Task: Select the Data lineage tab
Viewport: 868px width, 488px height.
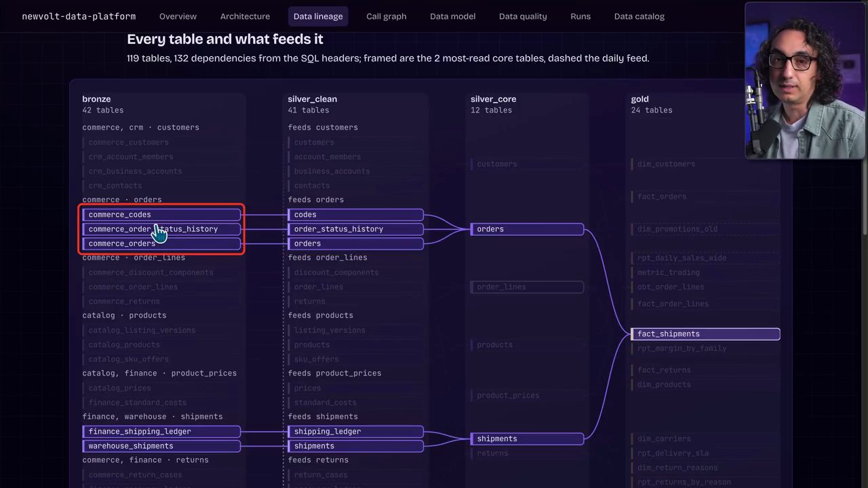Action: 318,16
